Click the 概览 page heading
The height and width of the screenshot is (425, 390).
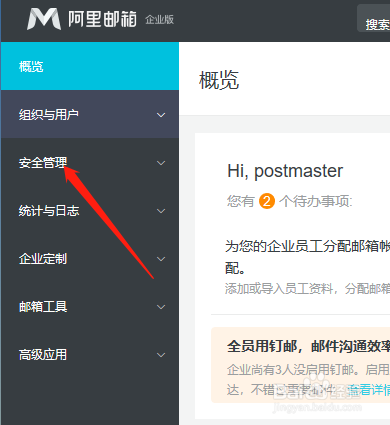(219, 80)
